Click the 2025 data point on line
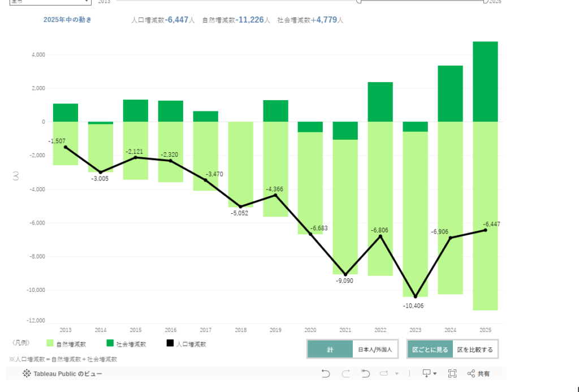Viewport: 579px width, 392px height. coord(485,230)
